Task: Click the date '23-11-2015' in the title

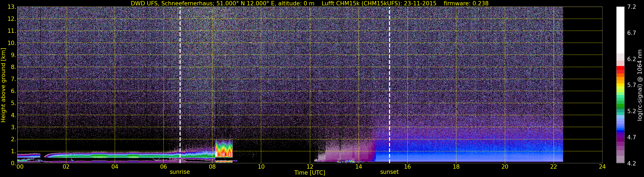Action: [420, 3]
